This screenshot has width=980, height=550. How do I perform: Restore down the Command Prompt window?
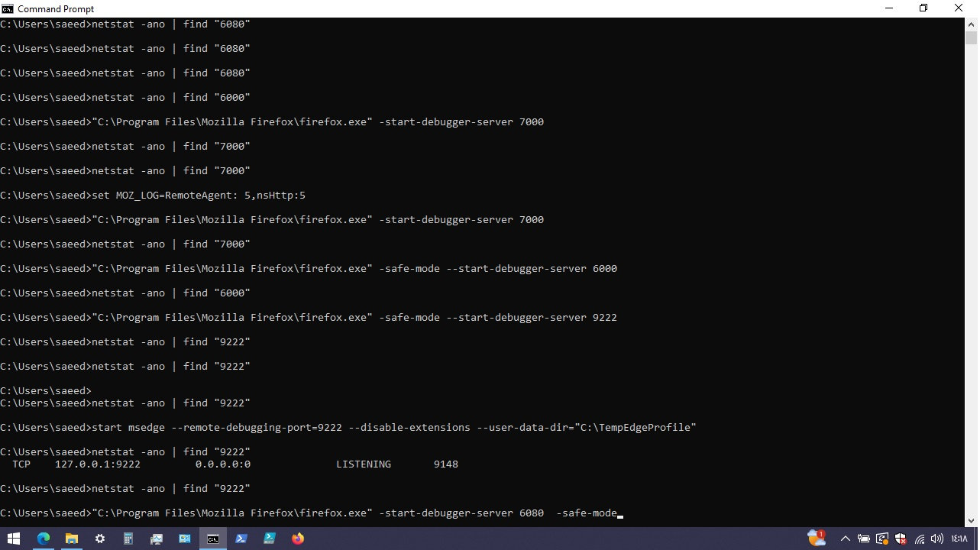click(x=923, y=8)
